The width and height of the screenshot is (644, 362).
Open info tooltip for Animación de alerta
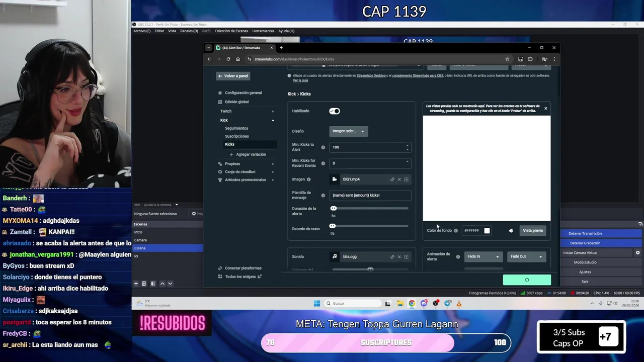click(x=458, y=257)
